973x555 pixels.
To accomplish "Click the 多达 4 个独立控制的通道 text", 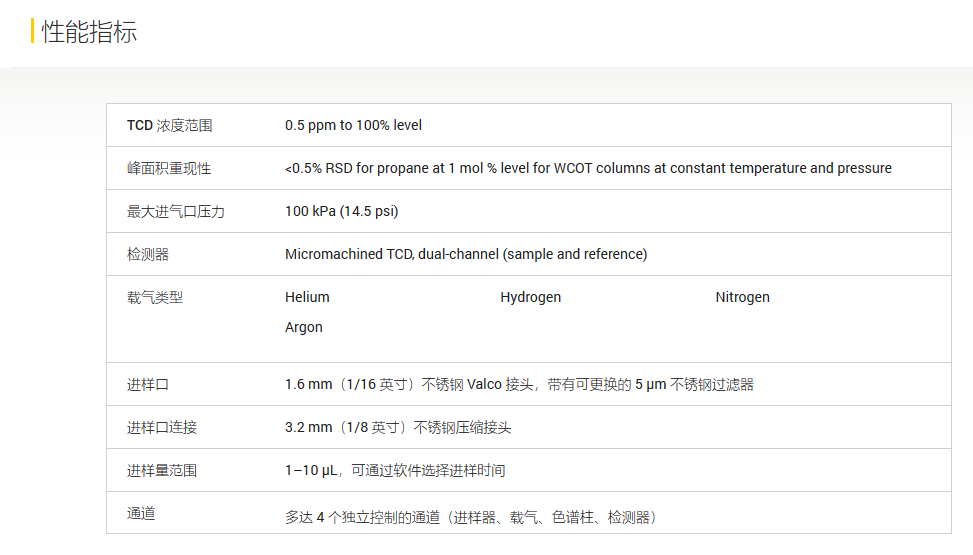I will (x=470, y=517).
